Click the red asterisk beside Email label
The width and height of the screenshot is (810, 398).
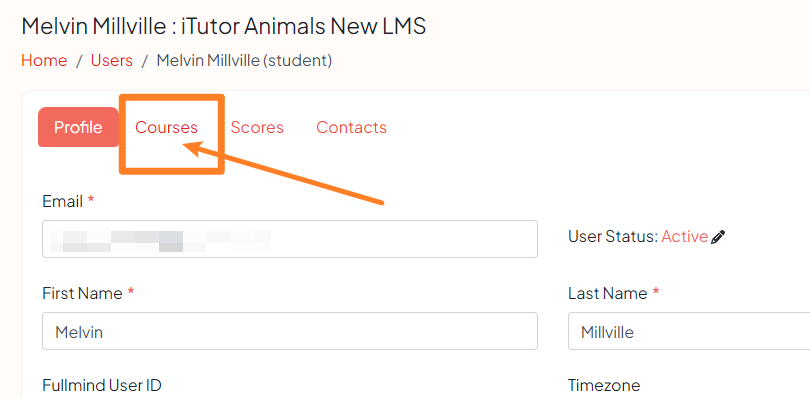click(91, 200)
